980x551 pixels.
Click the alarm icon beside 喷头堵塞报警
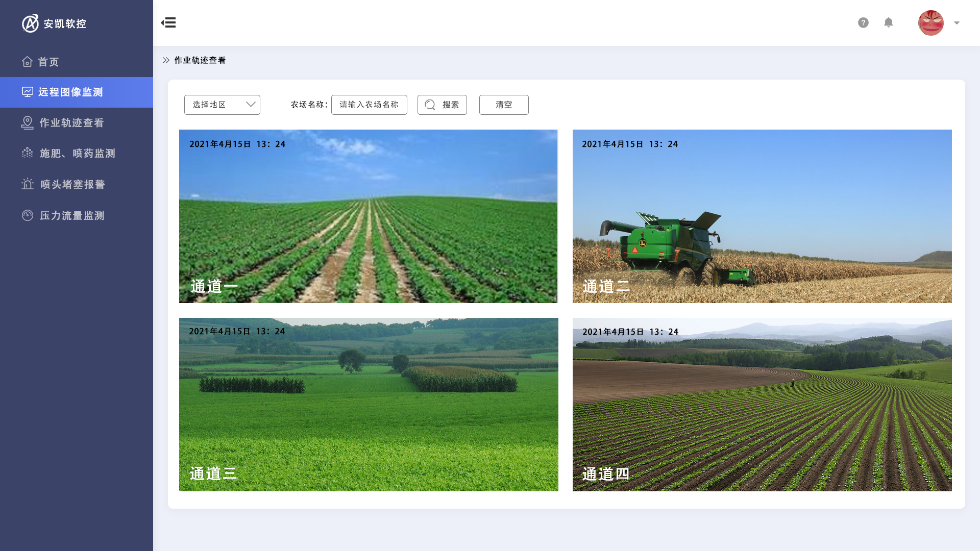click(28, 184)
